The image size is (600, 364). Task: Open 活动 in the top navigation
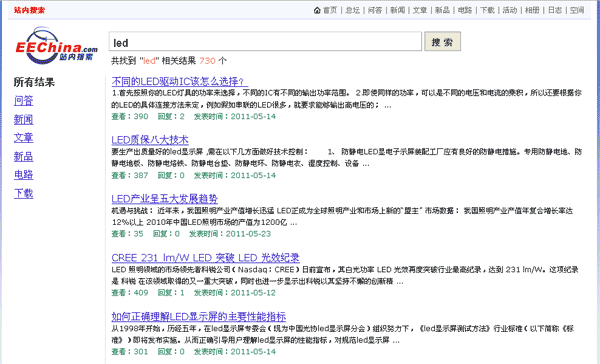pos(510,10)
